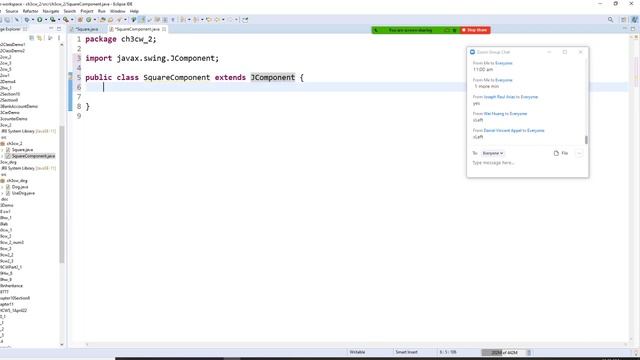Open the Window menu
Viewport: 640px width, 360px height.
coord(118,11)
